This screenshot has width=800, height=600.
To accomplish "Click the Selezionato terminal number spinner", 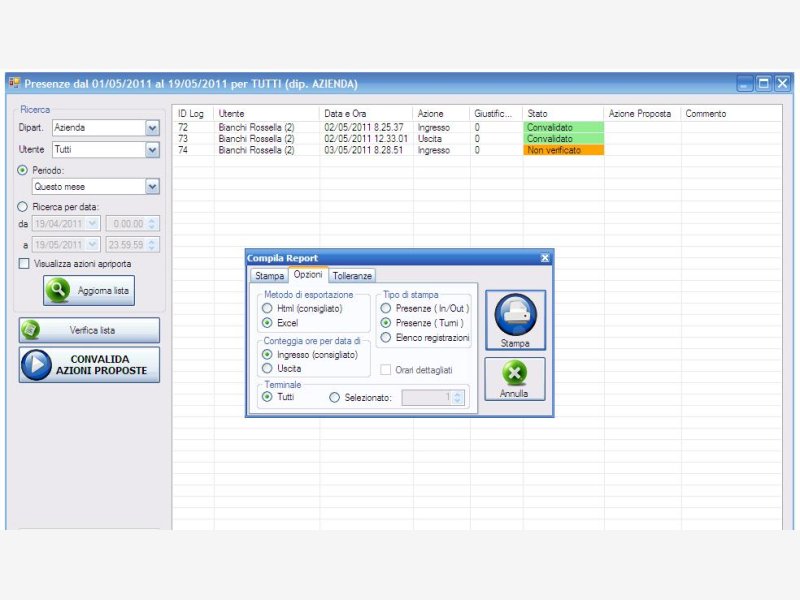I will [x=458, y=397].
